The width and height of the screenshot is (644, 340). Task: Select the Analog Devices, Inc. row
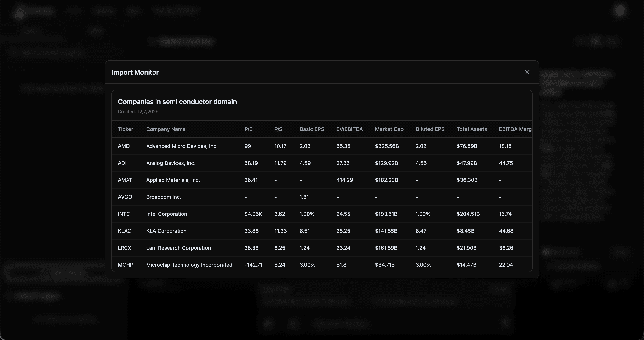170,163
